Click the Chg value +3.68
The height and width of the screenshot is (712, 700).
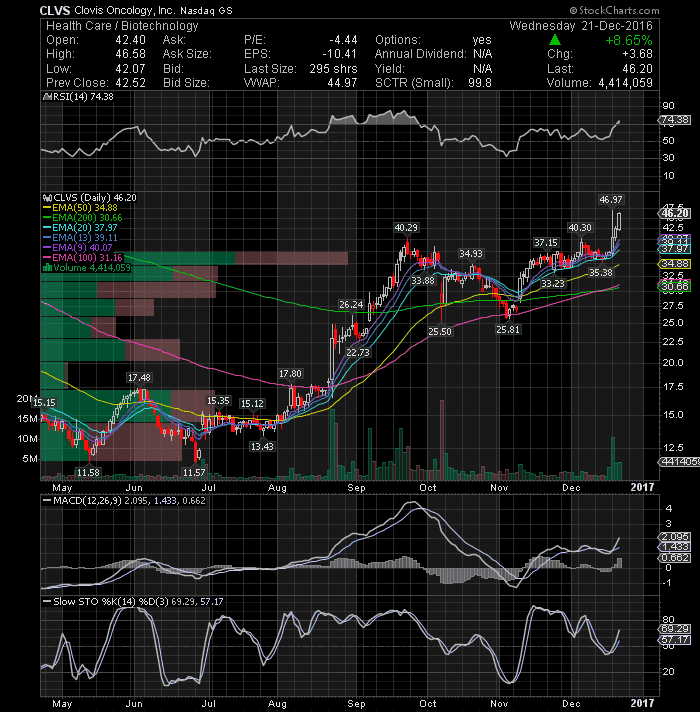(x=637, y=54)
